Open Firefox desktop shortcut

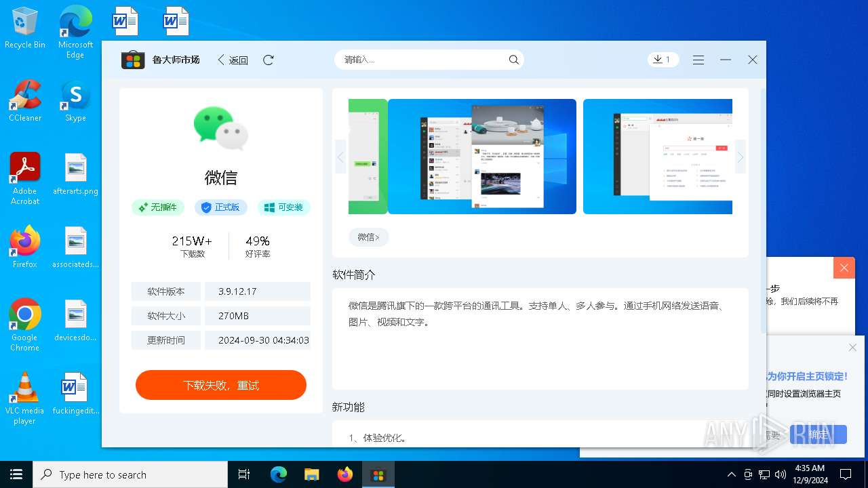click(x=25, y=247)
